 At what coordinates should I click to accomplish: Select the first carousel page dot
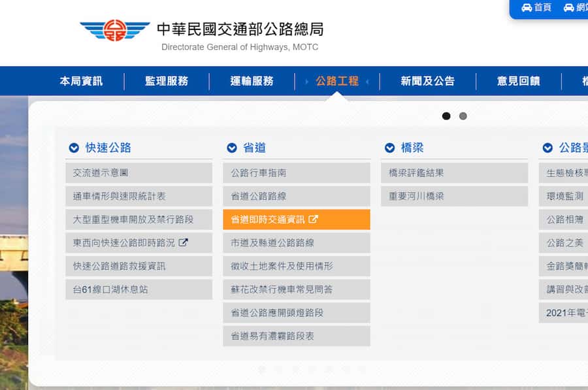(x=446, y=116)
